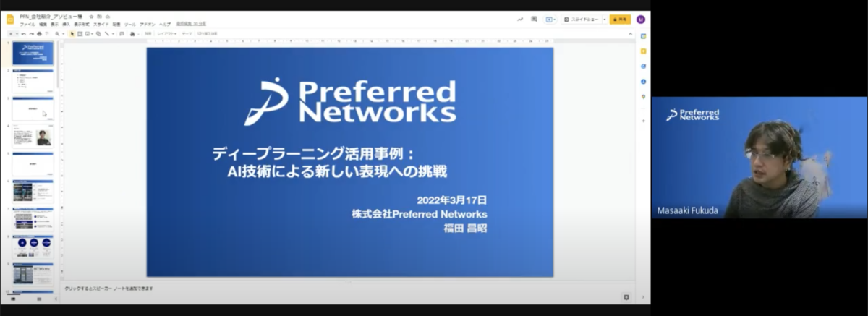Select the fourth thumbnail with the portrait photo
Image resolution: width=868 pixels, height=316 pixels.
click(33, 137)
